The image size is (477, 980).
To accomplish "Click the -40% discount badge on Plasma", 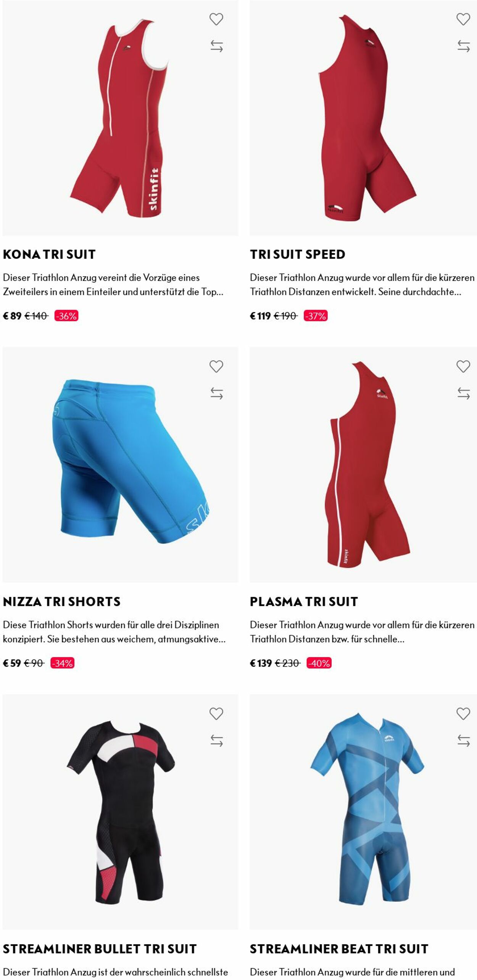I will [x=319, y=663].
